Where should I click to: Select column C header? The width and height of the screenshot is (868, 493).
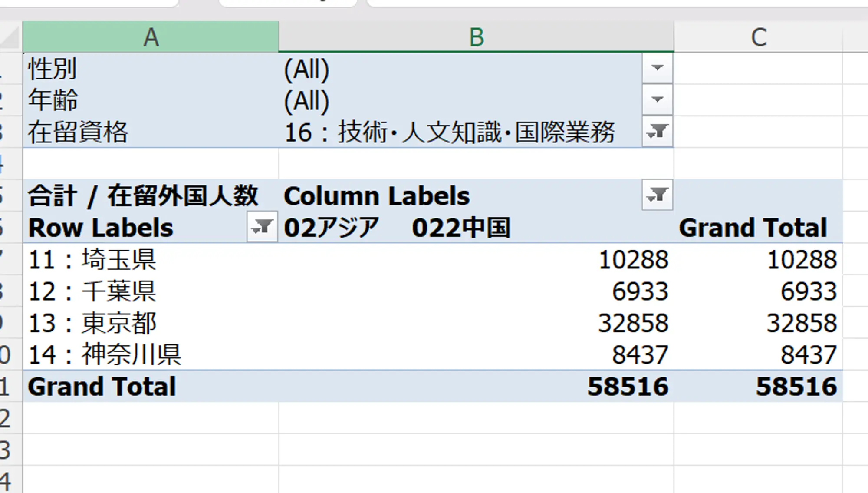(758, 37)
